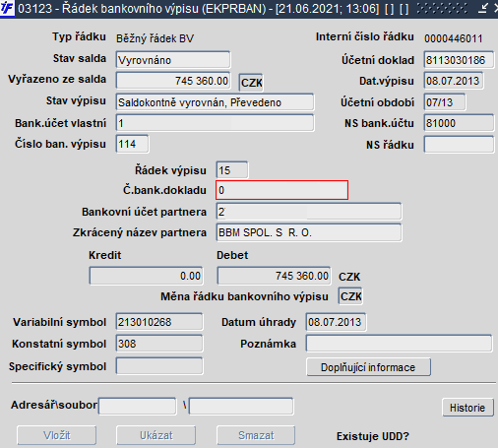This screenshot has width=498, height=448.
Task: Click the Dat.výpisu date field
Action: (453, 81)
